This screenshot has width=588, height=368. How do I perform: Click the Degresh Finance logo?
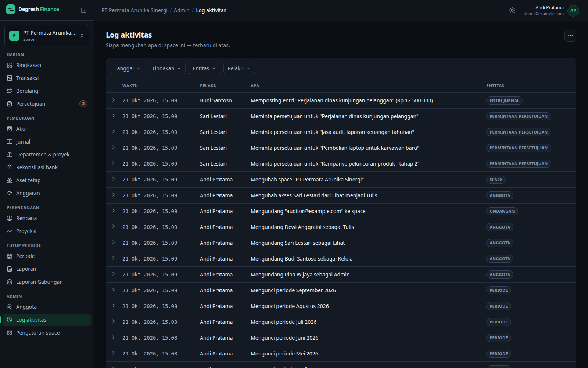(x=32, y=9)
